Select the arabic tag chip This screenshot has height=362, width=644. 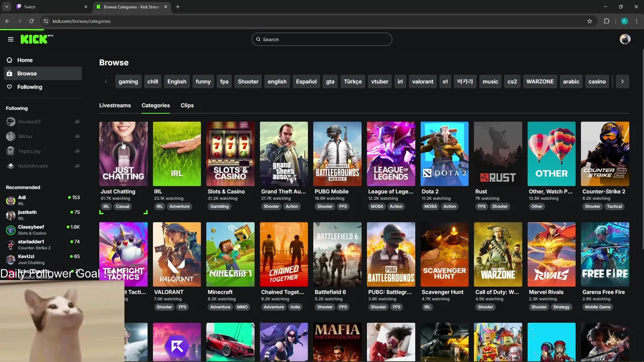tap(571, 81)
